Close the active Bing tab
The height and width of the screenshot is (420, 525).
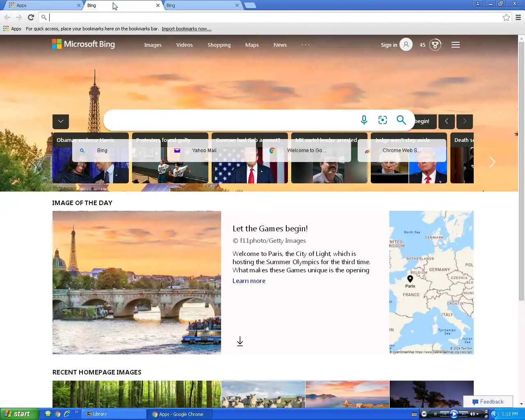click(x=158, y=5)
